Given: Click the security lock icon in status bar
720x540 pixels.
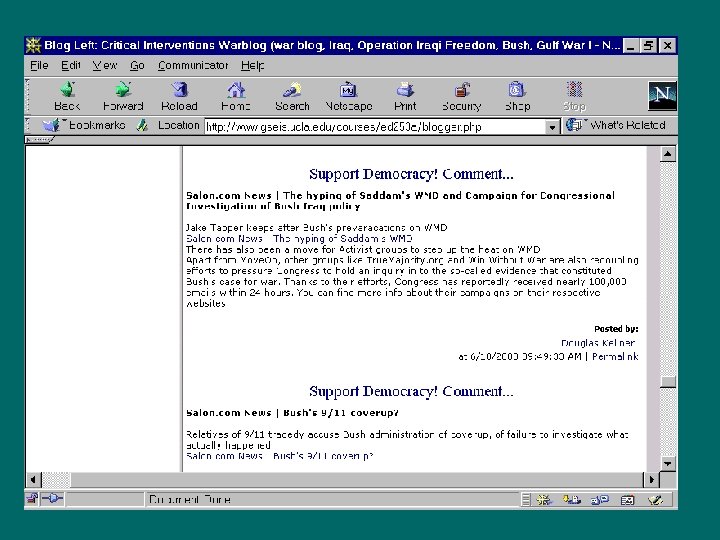Looking at the screenshot, I should pyautogui.click(x=32, y=499).
